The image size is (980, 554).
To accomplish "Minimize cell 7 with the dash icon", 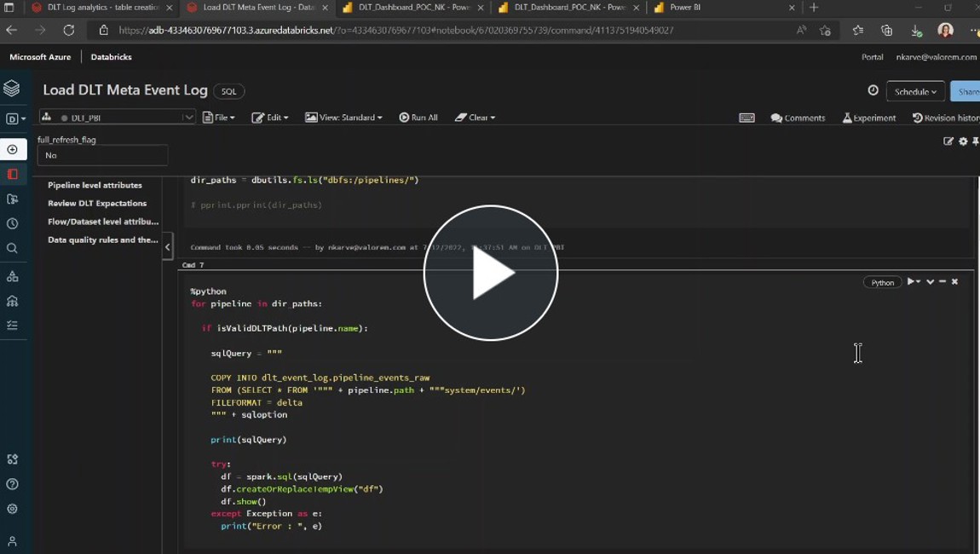I will click(943, 282).
